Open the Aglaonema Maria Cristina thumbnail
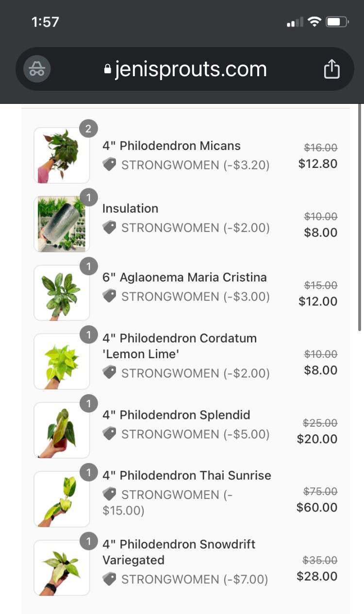 pos(62,293)
